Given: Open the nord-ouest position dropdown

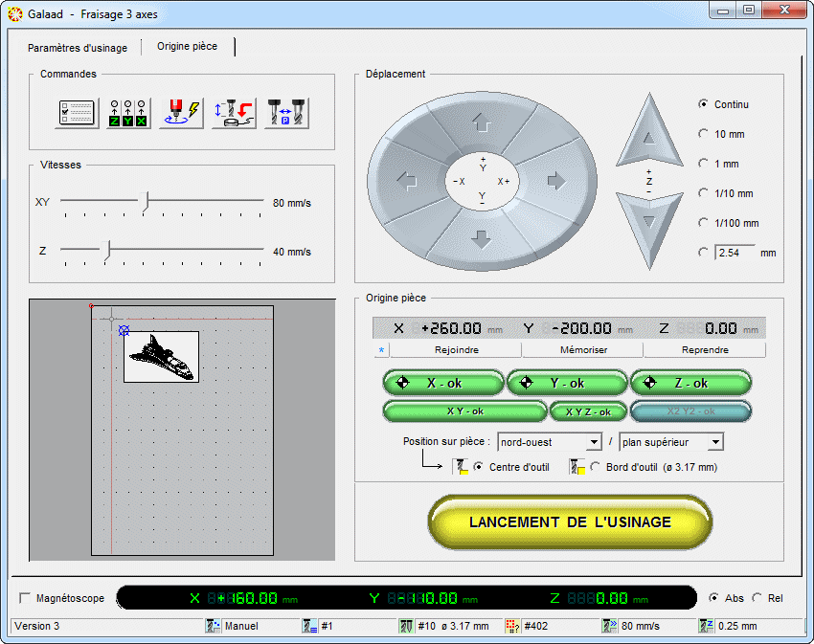Looking at the screenshot, I should [x=592, y=442].
